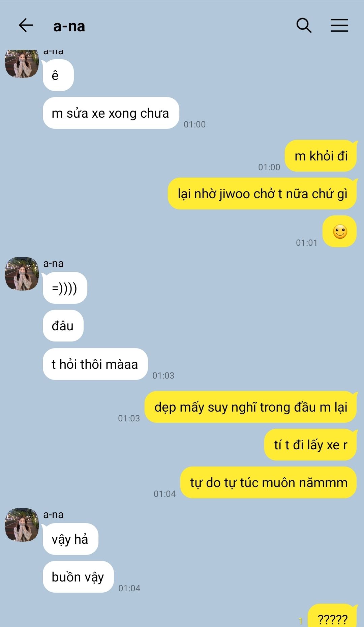
Task: Open a-na's avatar beside '=))))' message
Action: pos(22,274)
